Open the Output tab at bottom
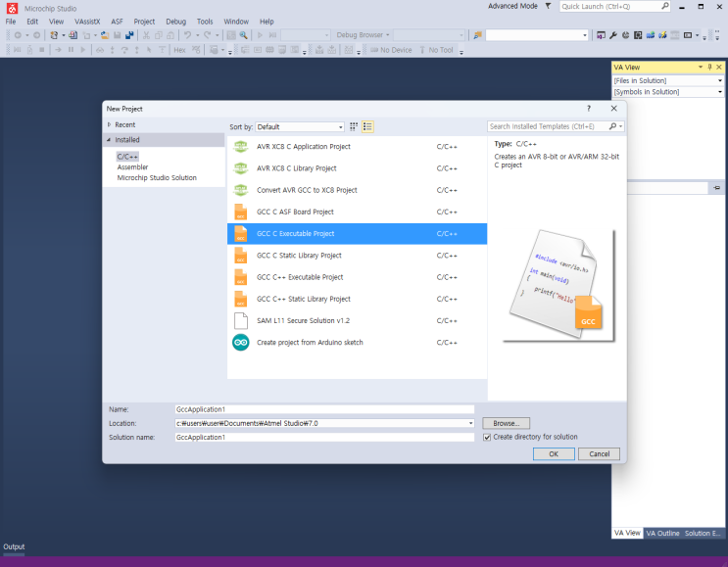The height and width of the screenshot is (567, 728). coord(14,547)
